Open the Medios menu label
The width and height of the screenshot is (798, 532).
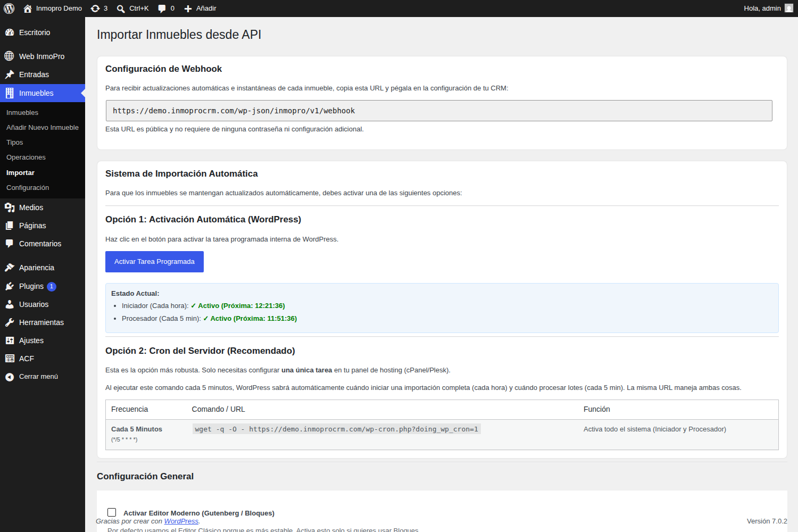[31, 207]
